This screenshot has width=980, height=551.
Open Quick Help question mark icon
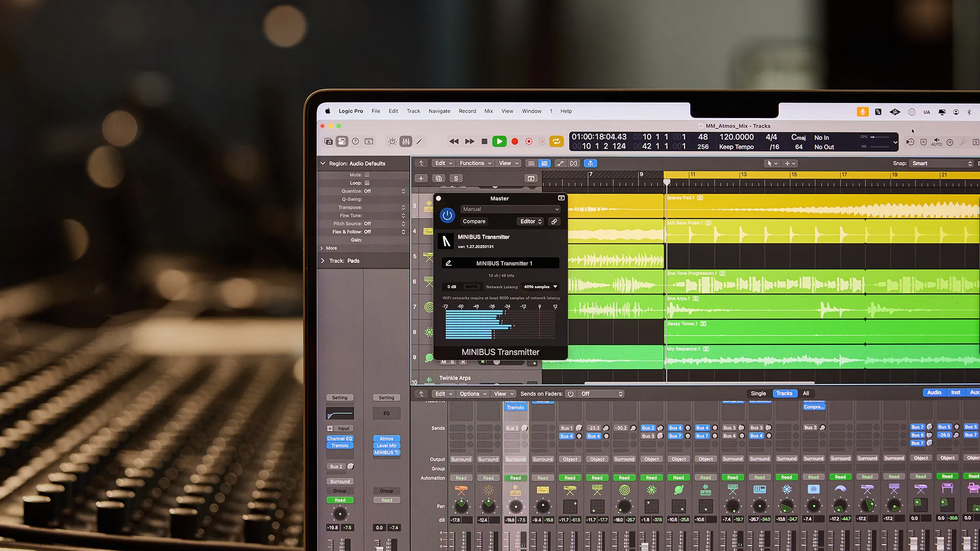pyautogui.click(x=356, y=142)
